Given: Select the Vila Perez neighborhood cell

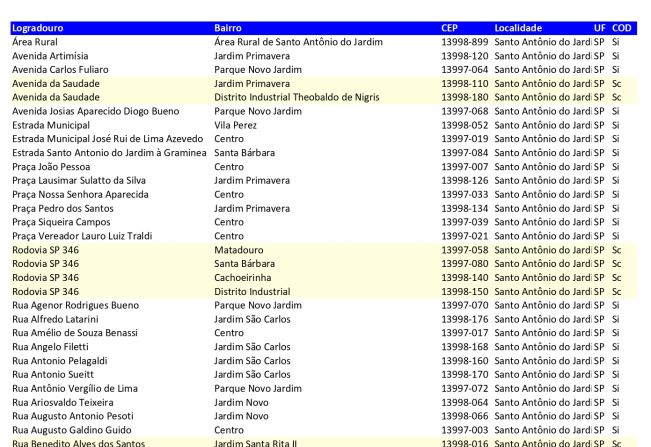Looking at the screenshot, I should (236, 125).
